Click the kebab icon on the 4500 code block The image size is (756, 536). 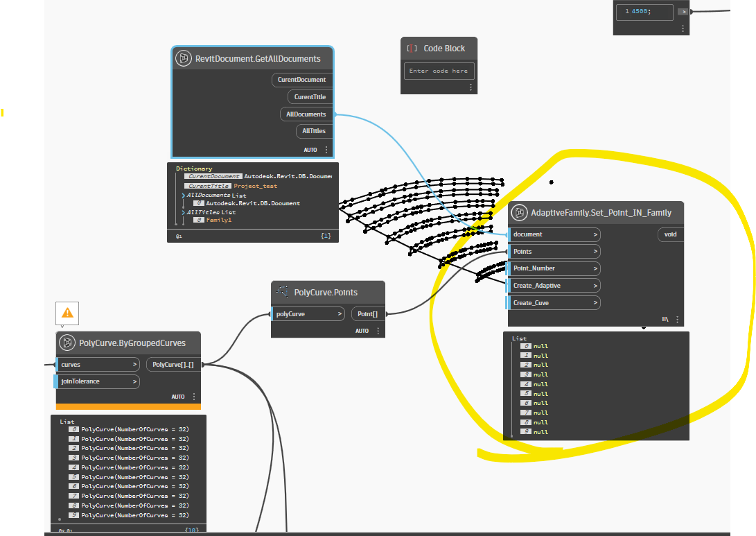tap(683, 28)
